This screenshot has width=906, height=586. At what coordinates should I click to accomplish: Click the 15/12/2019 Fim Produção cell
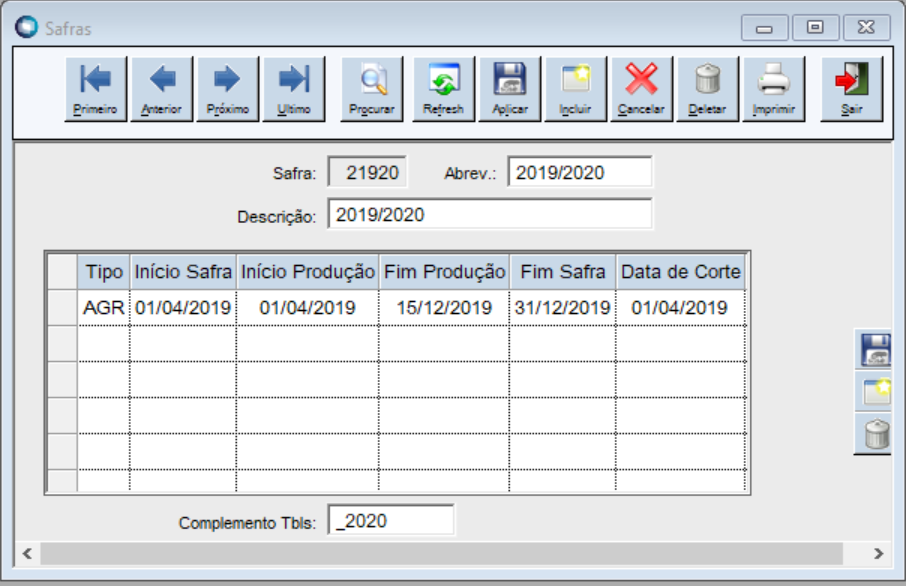[x=444, y=307]
